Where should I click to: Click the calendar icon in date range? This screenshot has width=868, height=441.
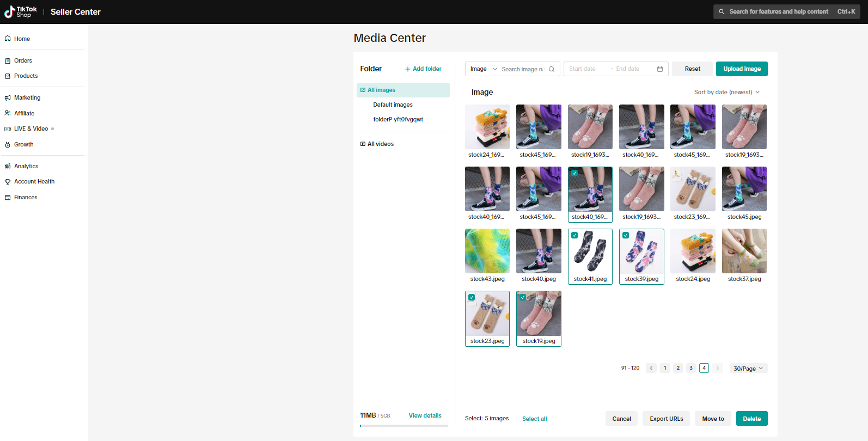(x=660, y=69)
